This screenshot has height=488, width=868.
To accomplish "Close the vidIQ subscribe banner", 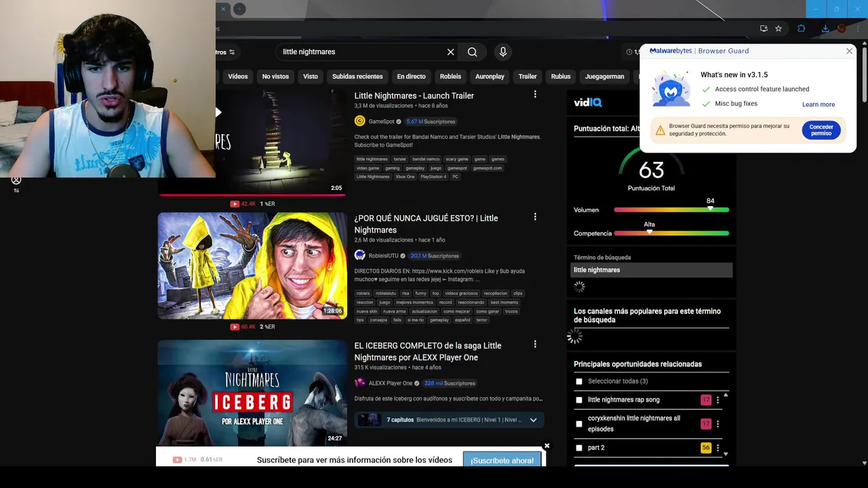I will (547, 446).
